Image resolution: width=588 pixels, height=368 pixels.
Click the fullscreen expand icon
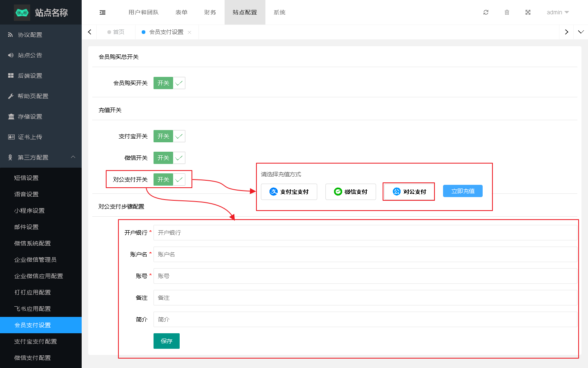528,12
